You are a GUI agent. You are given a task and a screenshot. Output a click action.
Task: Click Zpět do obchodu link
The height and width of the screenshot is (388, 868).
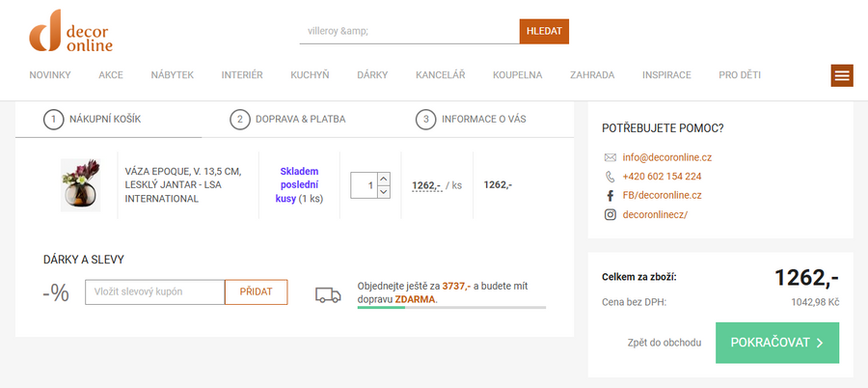pyautogui.click(x=664, y=343)
